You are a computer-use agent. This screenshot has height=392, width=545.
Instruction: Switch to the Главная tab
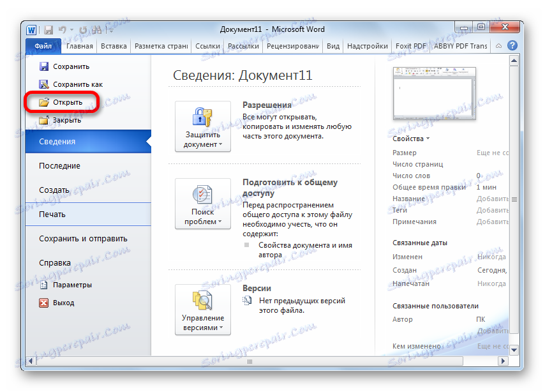80,46
